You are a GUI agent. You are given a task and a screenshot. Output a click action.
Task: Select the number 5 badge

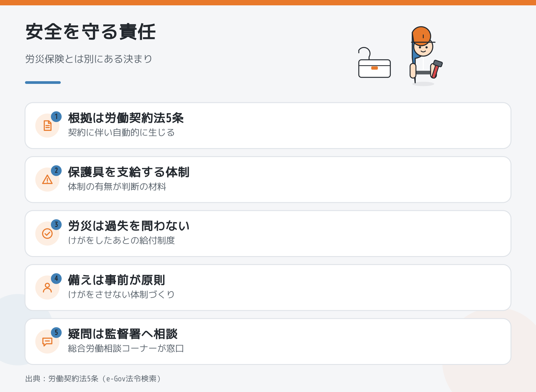56,333
